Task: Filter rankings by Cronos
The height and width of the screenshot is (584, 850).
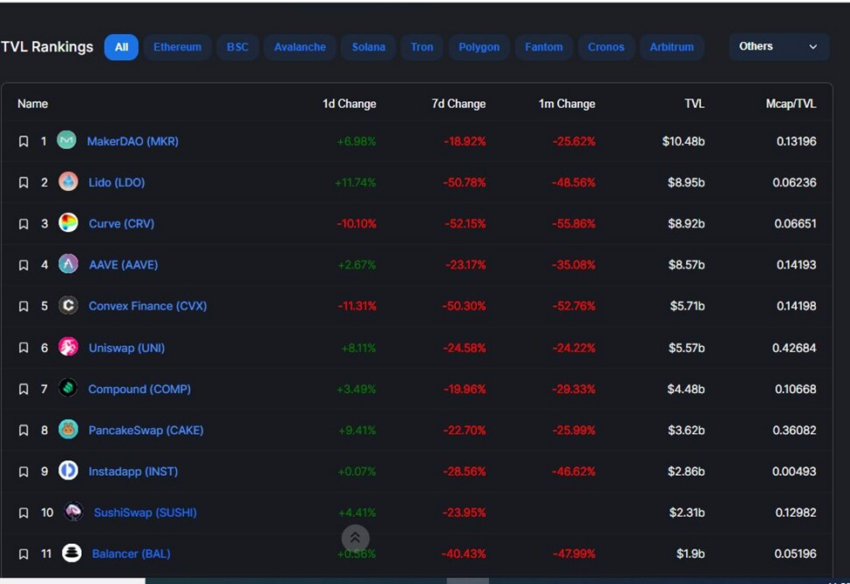Action: click(606, 47)
